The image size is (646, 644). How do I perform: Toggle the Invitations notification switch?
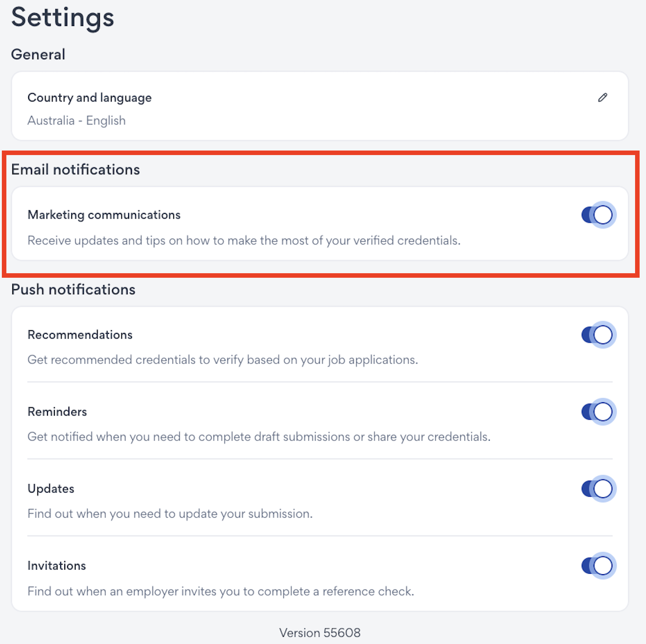[x=598, y=566]
